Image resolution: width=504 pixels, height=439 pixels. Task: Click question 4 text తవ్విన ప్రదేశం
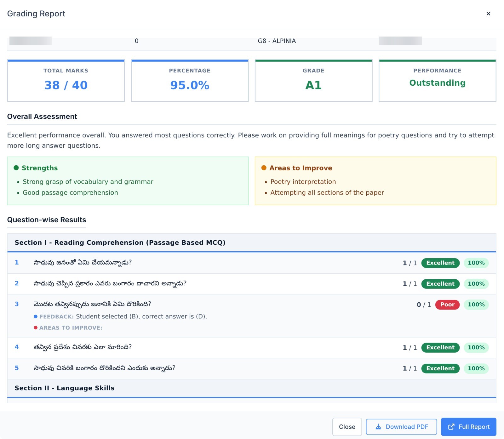point(83,347)
